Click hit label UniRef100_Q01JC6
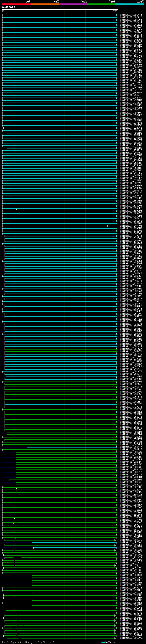The width and height of the screenshot is (146, 644). 131,607
